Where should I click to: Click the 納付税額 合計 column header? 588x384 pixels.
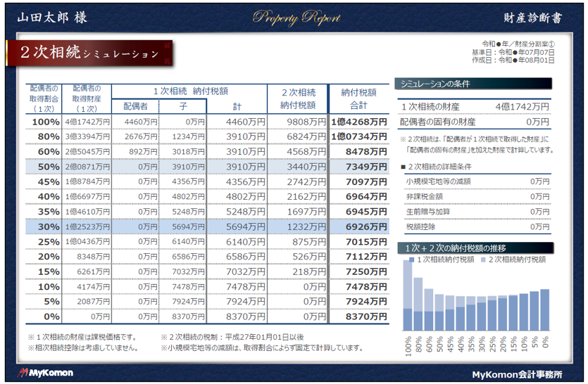(358, 98)
